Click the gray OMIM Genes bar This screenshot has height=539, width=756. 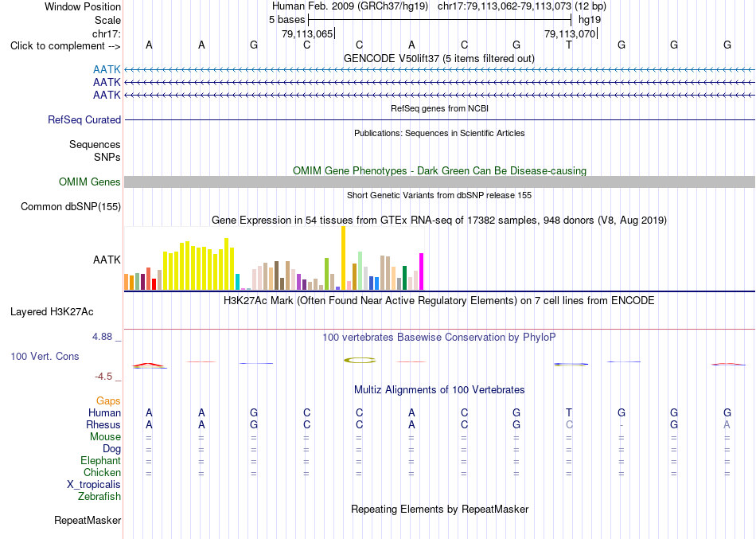tap(440, 182)
